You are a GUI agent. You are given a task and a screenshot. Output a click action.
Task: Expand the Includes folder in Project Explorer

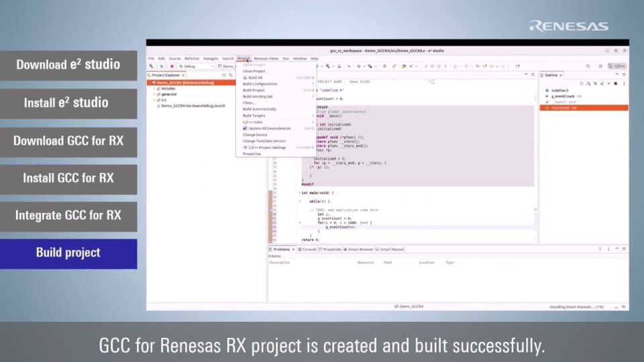point(154,88)
